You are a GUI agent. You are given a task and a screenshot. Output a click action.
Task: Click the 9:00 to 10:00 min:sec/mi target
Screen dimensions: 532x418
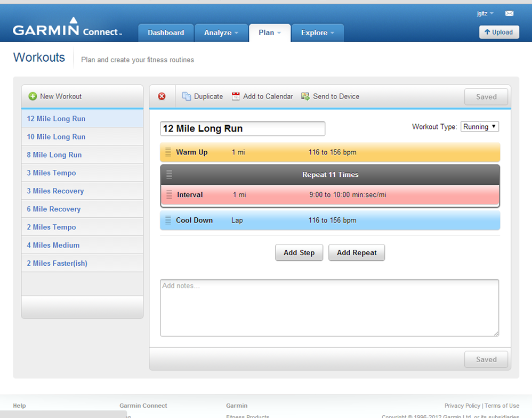[x=348, y=194]
